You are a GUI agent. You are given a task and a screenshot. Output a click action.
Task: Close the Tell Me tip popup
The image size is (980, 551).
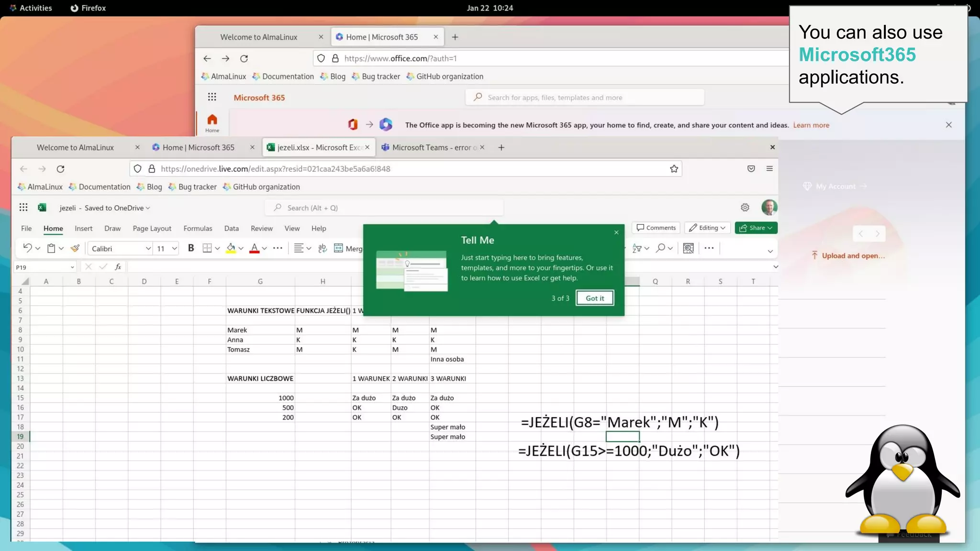616,232
